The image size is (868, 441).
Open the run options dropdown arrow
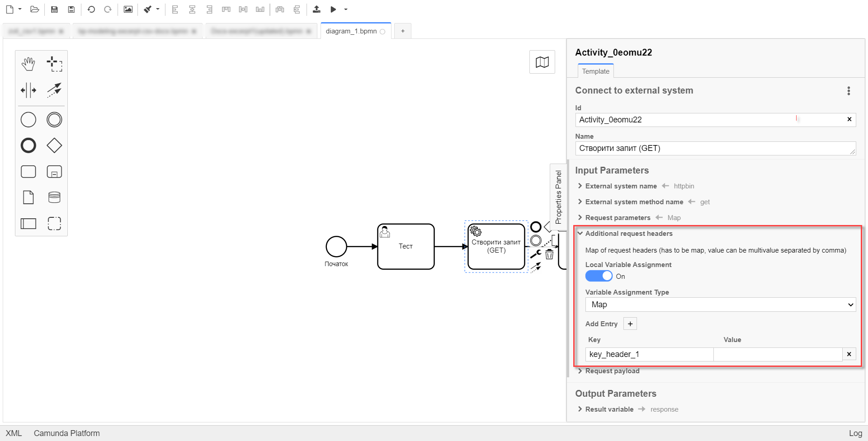click(x=346, y=9)
